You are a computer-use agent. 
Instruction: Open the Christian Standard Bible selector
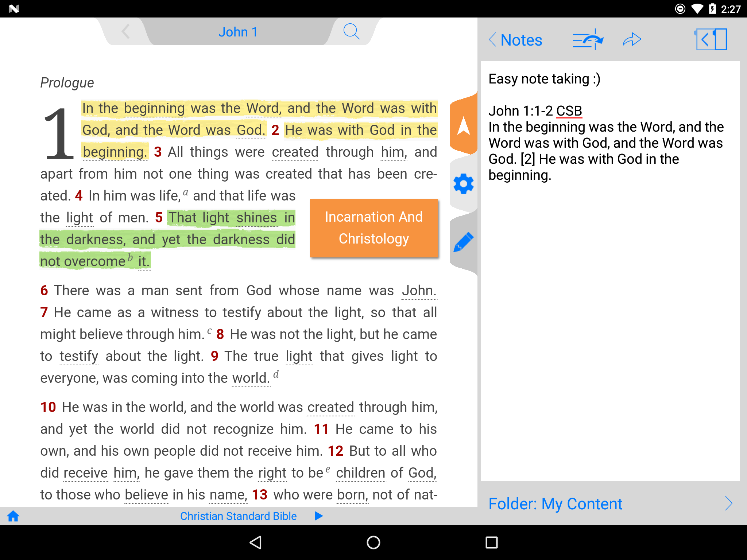click(238, 516)
